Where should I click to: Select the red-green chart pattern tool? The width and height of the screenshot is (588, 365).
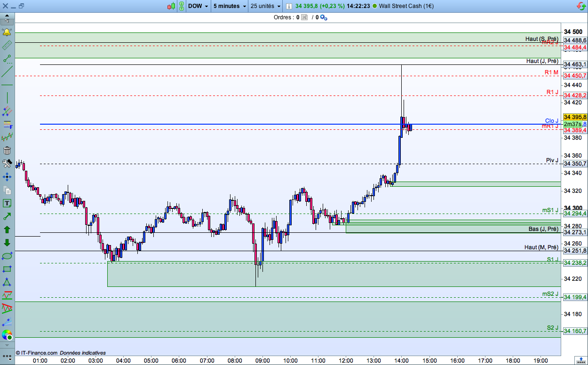click(x=7, y=295)
